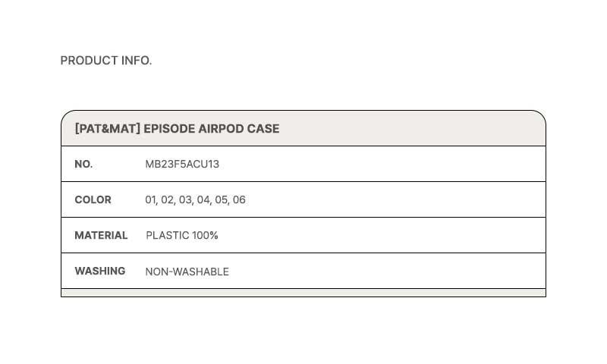This screenshot has height=364, width=607.
Task: Select color code 03
Action: [185, 200]
